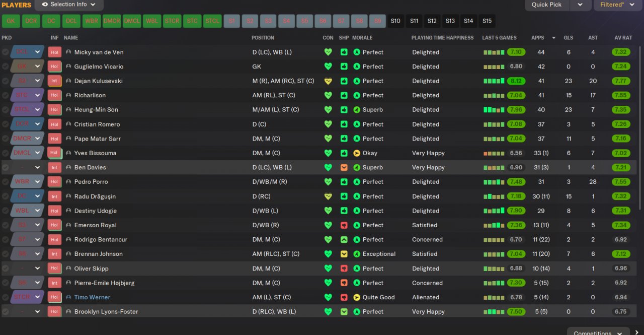Image resolution: width=644 pixels, height=335 pixels.
Task: Open the Competitions dropdown
Action: 598,331
